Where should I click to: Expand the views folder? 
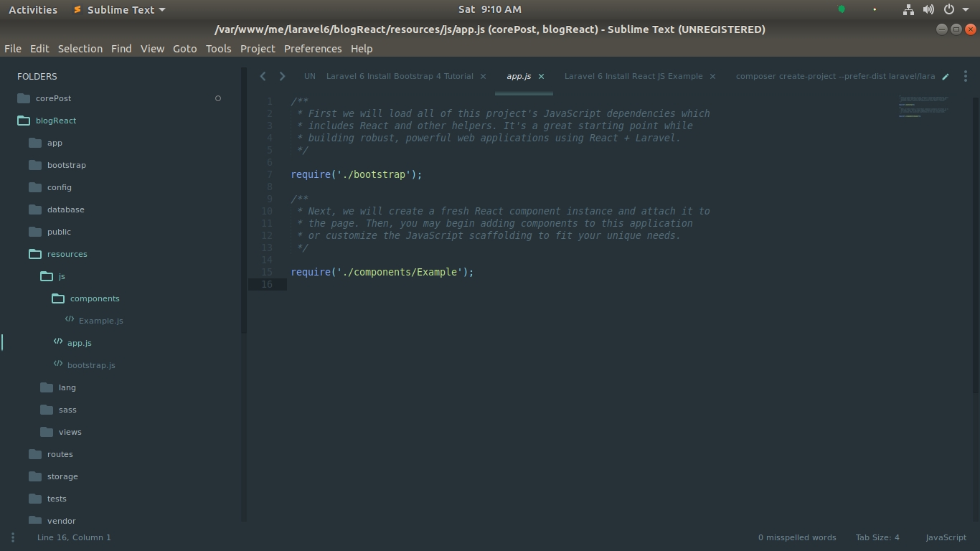tap(47, 432)
